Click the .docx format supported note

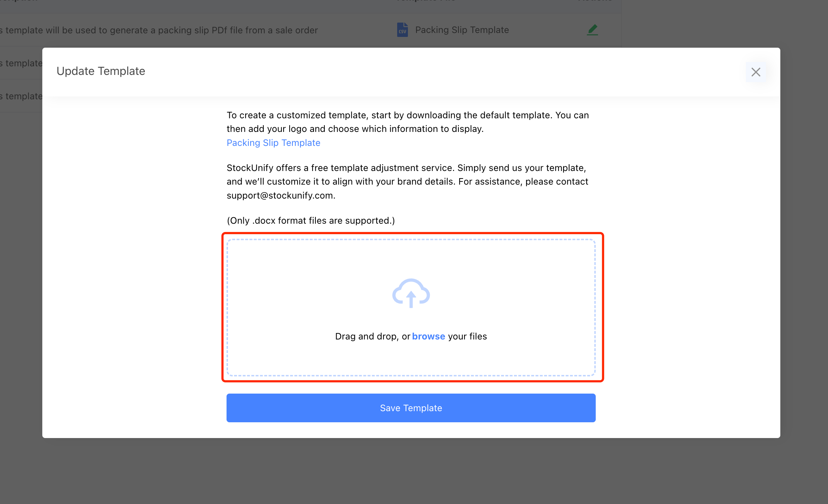coord(310,220)
